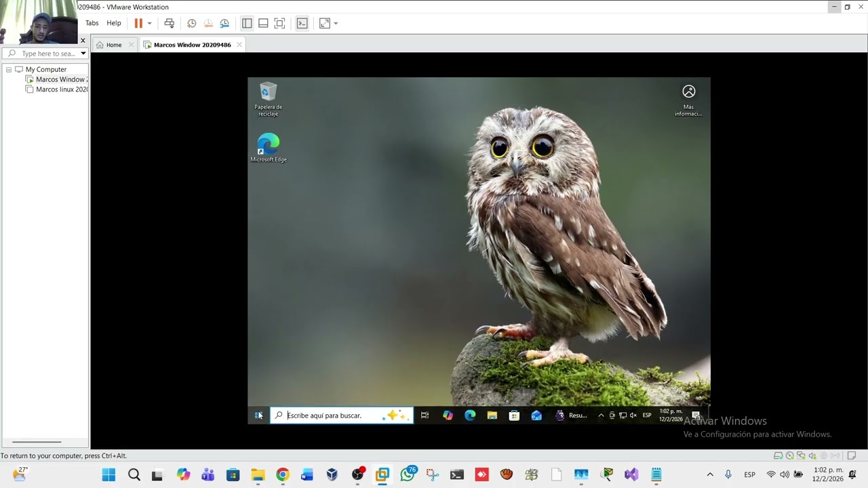Select the Papelera de reciclaje desktop icon

coord(269,100)
